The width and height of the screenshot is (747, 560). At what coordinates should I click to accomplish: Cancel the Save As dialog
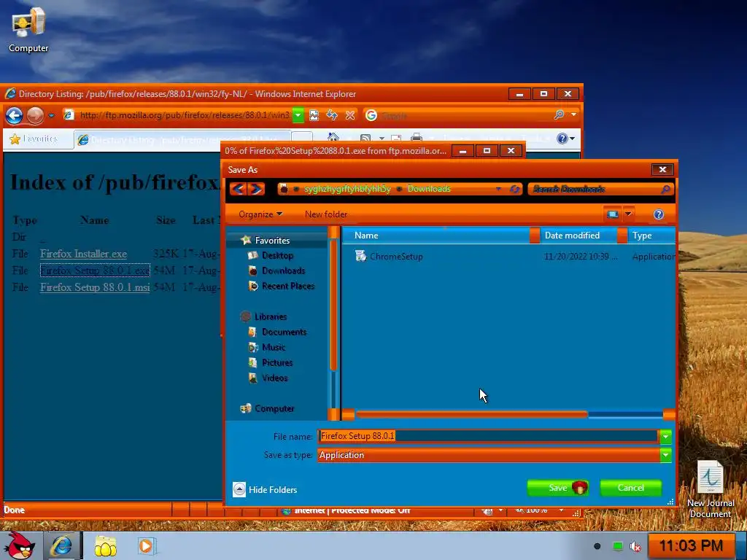coord(631,488)
